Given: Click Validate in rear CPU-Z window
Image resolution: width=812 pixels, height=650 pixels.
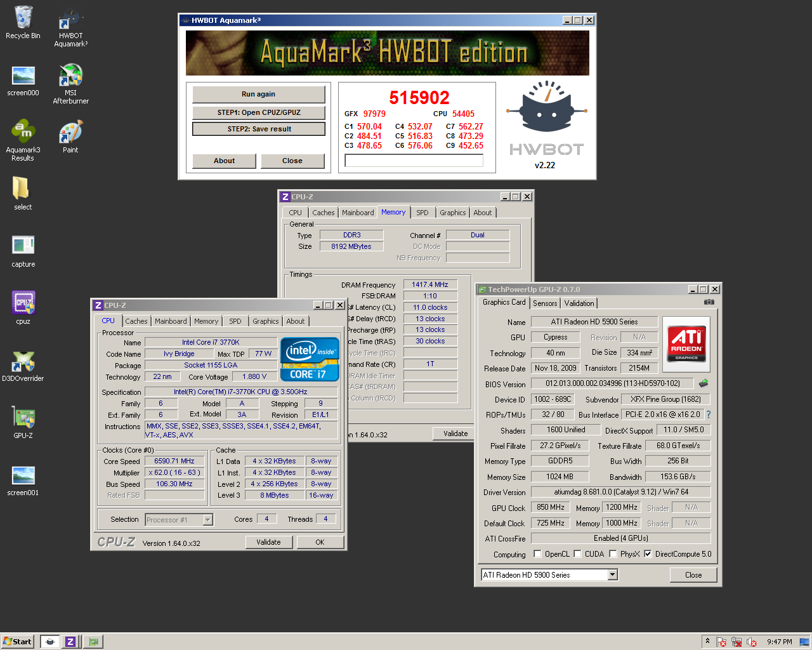Looking at the screenshot, I should (x=454, y=434).
